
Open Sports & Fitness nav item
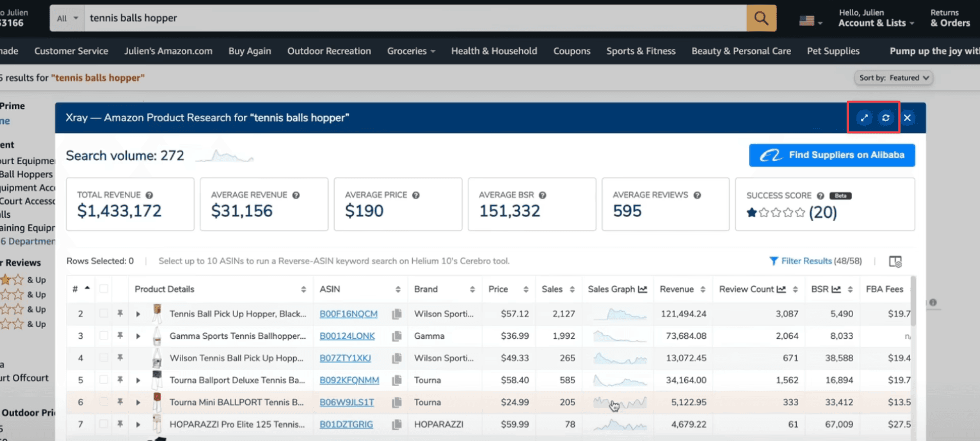641,51
